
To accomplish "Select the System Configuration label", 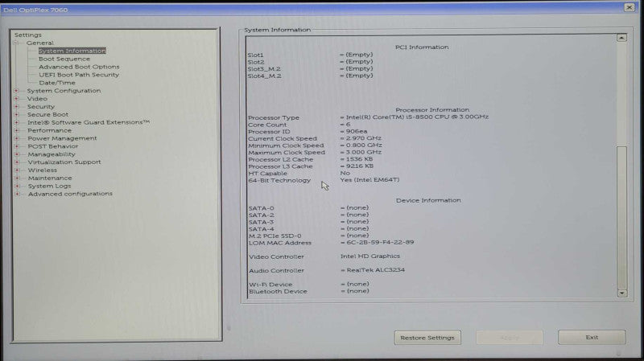I will [x=64, y=91].
